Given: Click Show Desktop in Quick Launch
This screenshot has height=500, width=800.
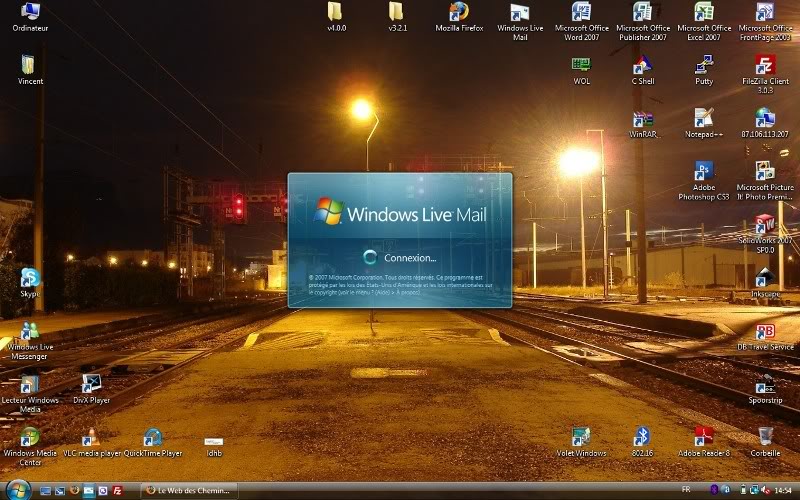Looking at the screenshot, I should tap(45, 491).
